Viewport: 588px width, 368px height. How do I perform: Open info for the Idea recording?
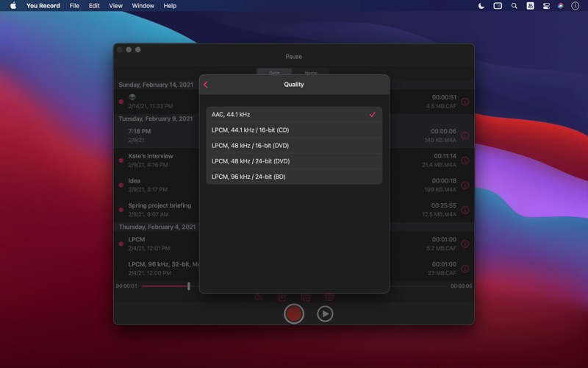(x=465, y=185)
